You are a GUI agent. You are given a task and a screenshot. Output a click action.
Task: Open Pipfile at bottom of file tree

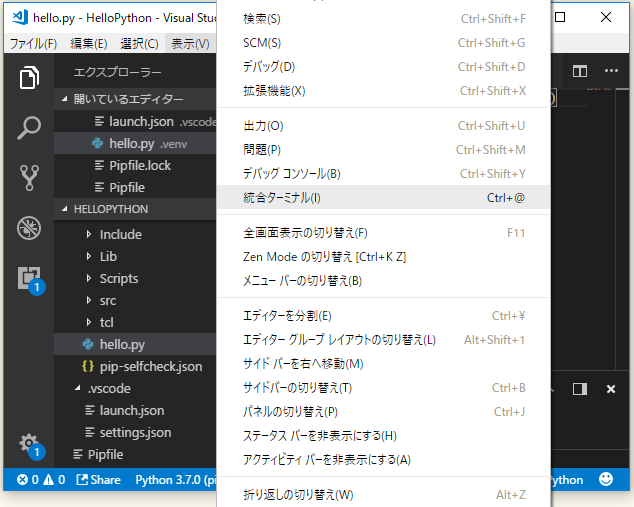(x=135, y=454)
